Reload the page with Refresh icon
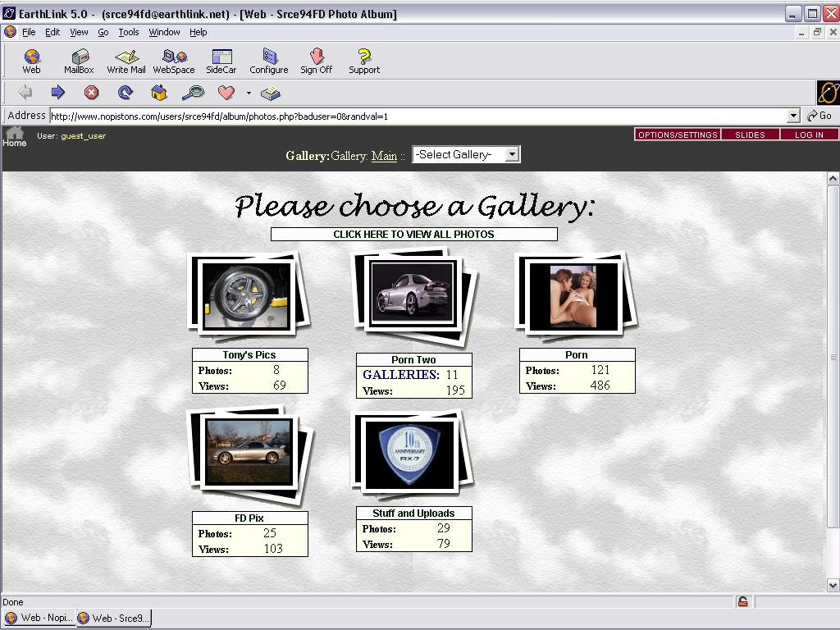Viewport: 840px width, 630px height. coord(125,93)
